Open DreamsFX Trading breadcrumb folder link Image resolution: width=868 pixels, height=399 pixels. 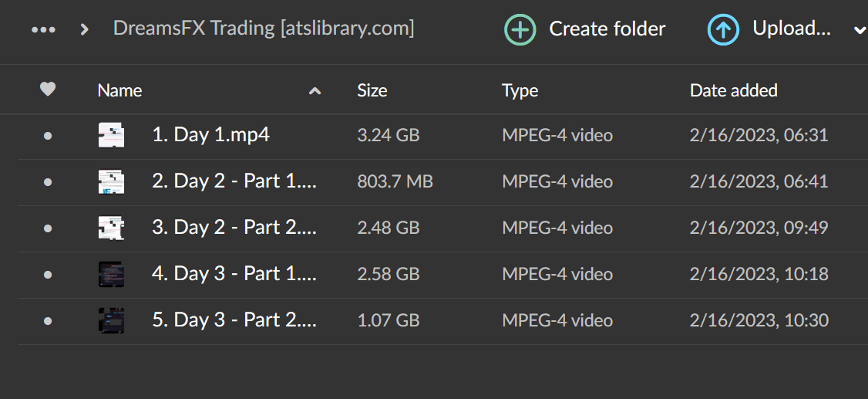[x=264, y=29]
